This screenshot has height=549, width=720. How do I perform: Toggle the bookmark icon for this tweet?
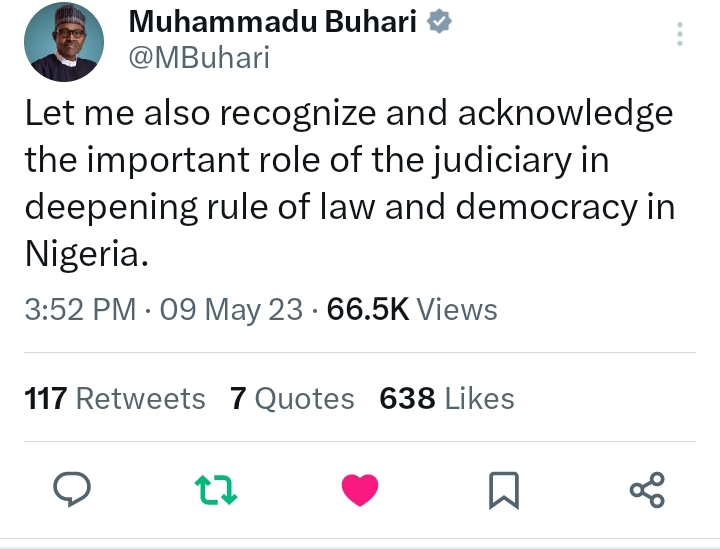pos(502,489)
